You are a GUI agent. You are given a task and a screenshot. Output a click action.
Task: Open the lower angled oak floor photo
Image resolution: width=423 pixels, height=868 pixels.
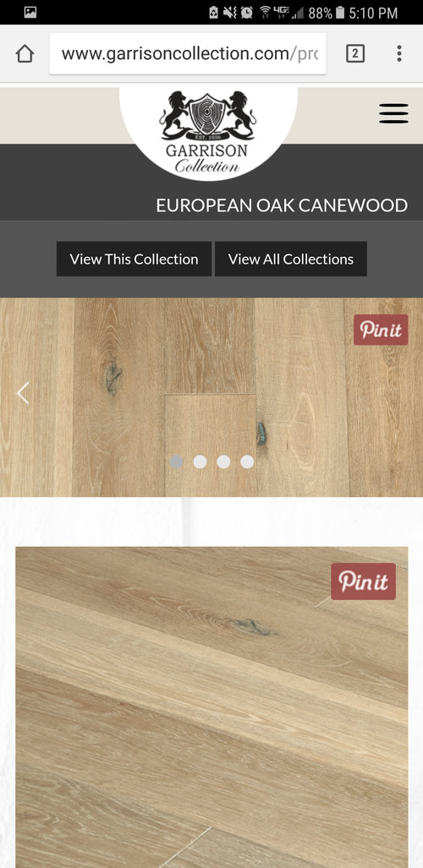[x=211, y=707]
